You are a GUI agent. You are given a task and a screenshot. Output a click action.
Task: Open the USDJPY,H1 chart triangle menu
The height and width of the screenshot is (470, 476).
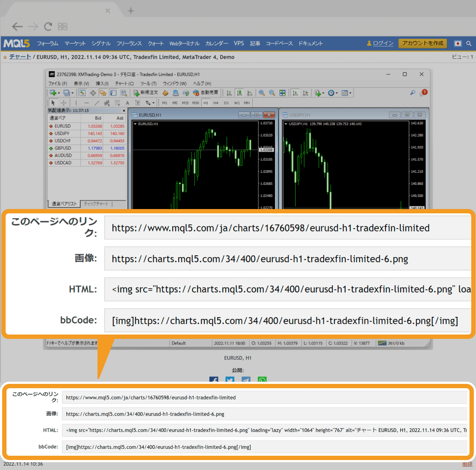click(x=286, y=124)
